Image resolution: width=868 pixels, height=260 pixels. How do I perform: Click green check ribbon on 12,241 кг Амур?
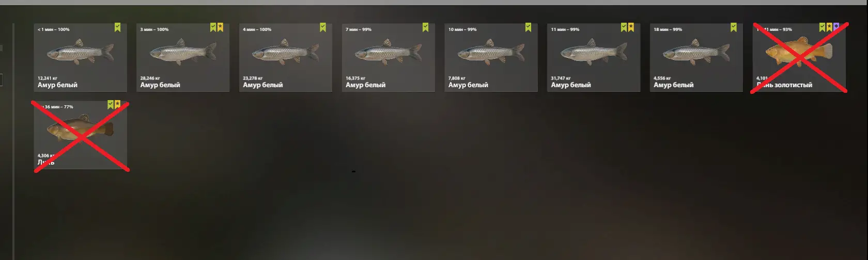[118, 27]
